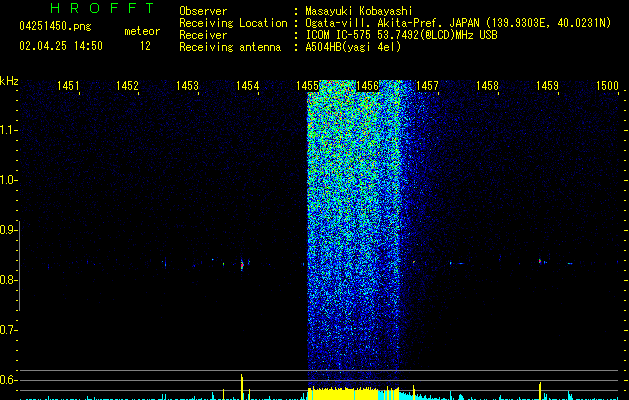Click the 1452 time axis label
The image size is (629, 400).
tap(127, 85)
